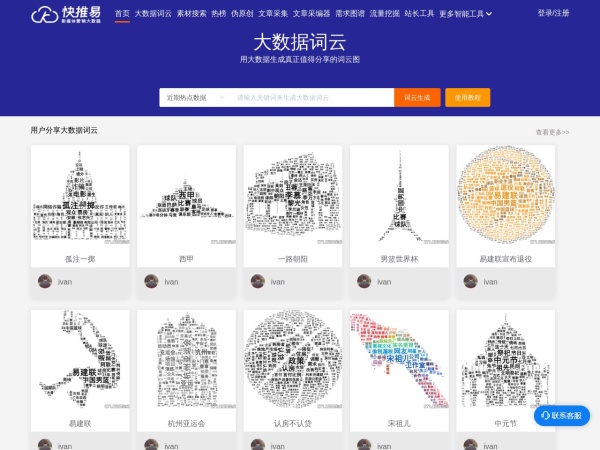Expand the 近期热点数据 dropdown
This screenshot has width=600, height=450.
[194, 98]
